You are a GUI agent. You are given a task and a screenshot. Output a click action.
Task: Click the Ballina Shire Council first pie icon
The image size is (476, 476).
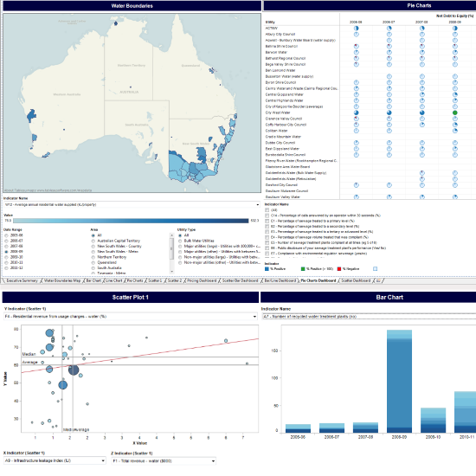(356, 46)
